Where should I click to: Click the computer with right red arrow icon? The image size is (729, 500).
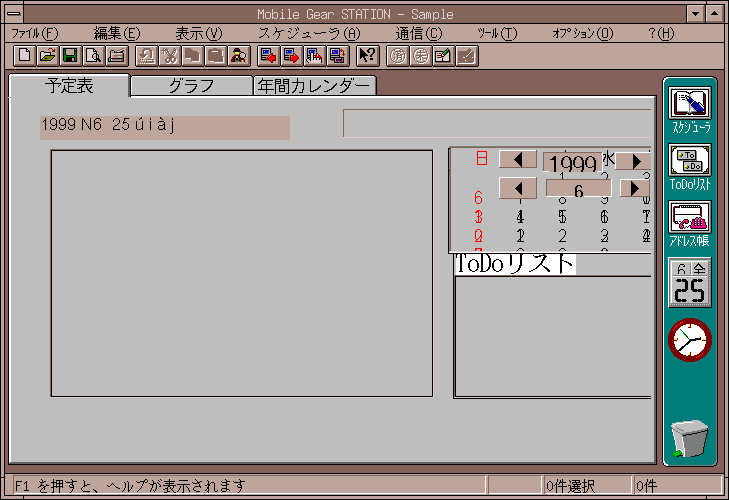click(292, 56)
